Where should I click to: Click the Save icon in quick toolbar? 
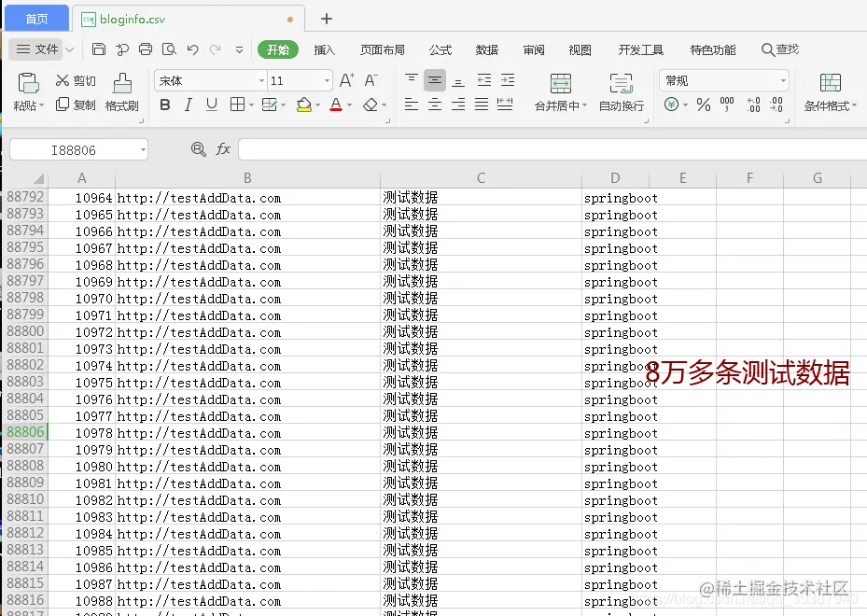click(99, 49)
